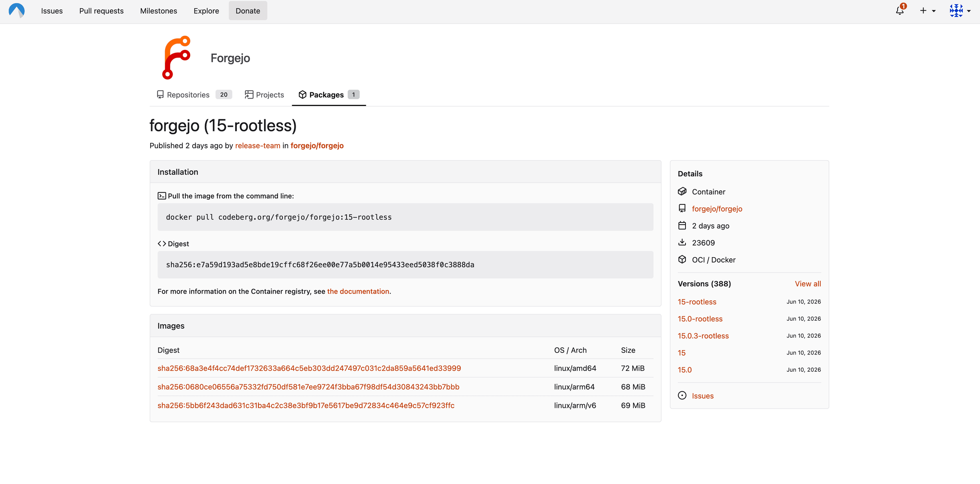Click the OCI / Docker cube icon
The width and height of the screenshot is (980, 484).
(x=682, y=259)
